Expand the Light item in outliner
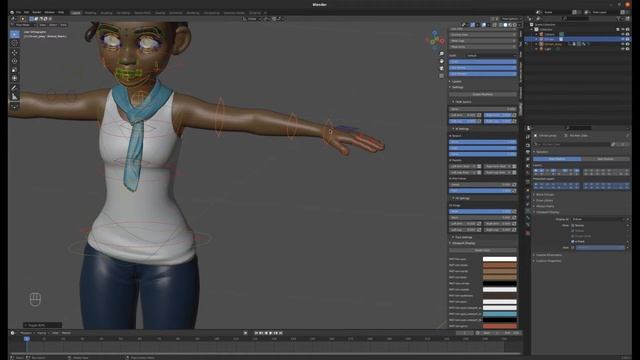This screenshot has height=360, width=640. [536, 49]
